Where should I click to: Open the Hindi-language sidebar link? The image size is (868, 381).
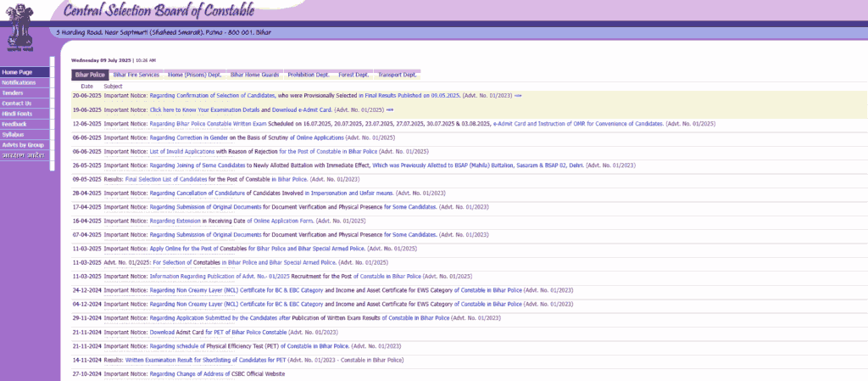pyautogui.click(x=25, y=155)
